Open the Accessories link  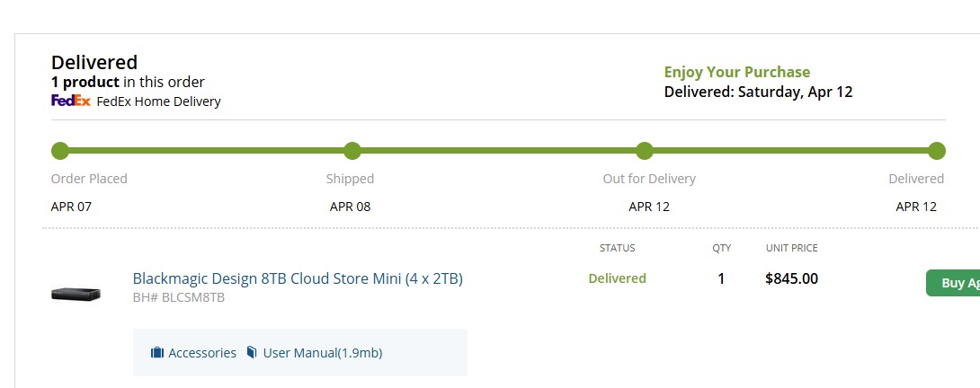click(x=202, y=353)
